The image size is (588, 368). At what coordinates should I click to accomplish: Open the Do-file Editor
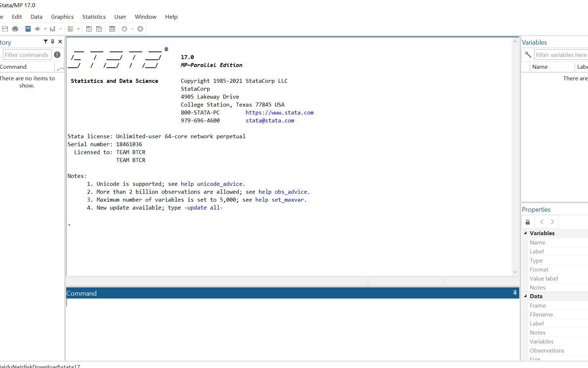pyautogui.click(x=72, y=29)
